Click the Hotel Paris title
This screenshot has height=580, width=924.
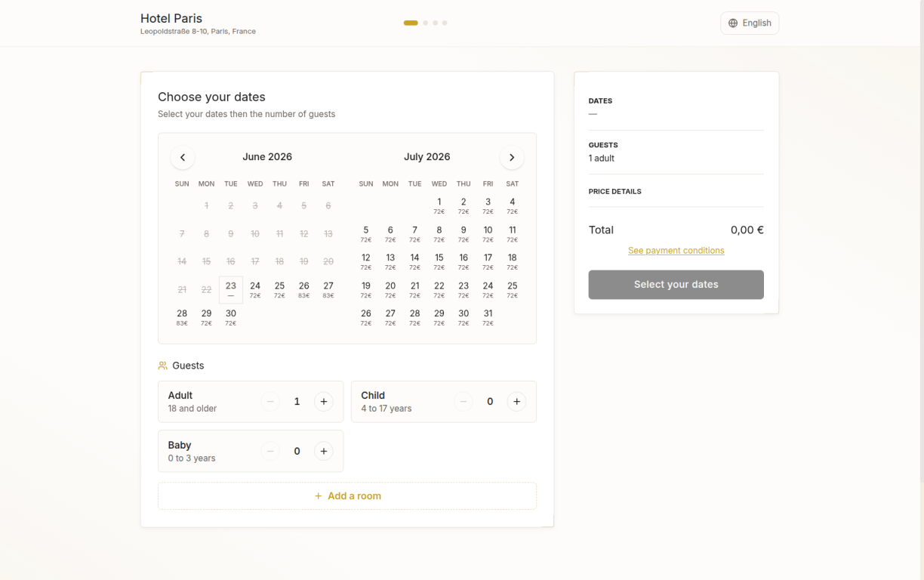point(171,19)
